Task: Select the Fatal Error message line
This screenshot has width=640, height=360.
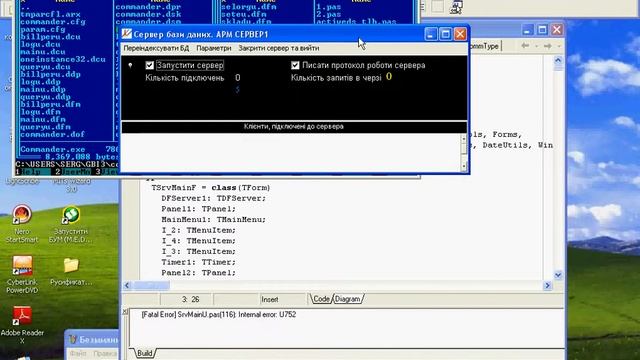Action: click(x=219, y=315)
